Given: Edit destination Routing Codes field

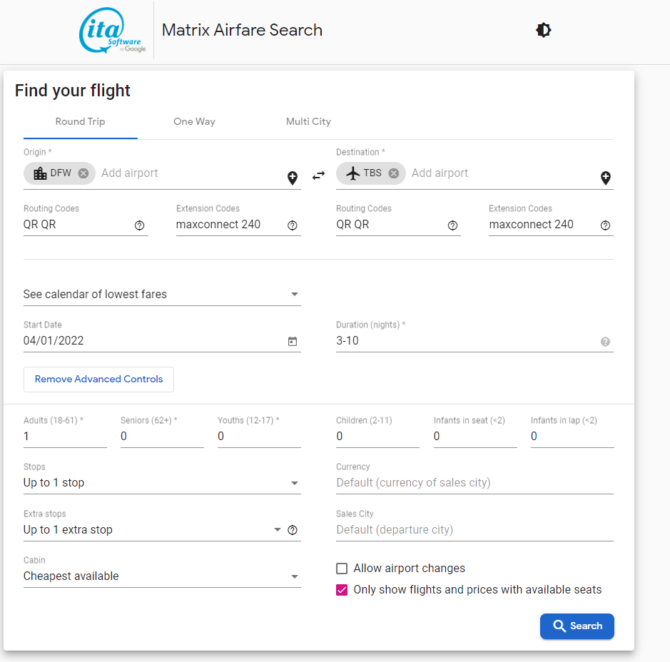Looking at the screenshot, I should 390,225.
